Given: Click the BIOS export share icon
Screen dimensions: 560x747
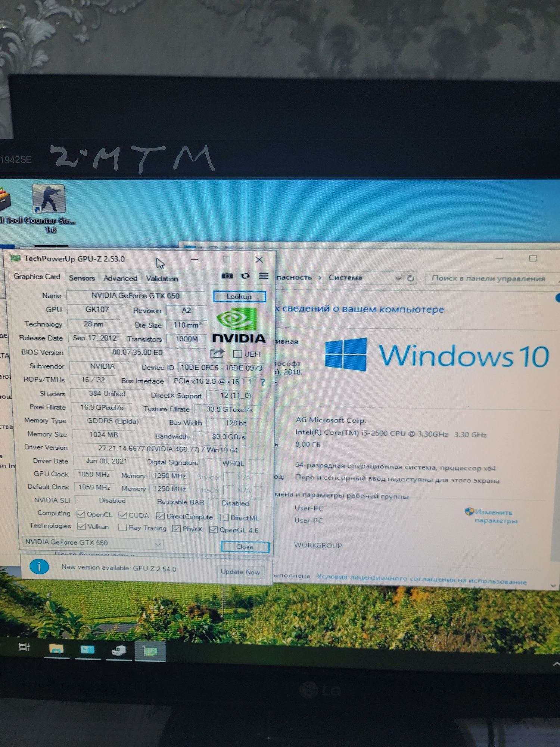Looking at the screenshot, I should pyautogui.click(x=217, y=353).
